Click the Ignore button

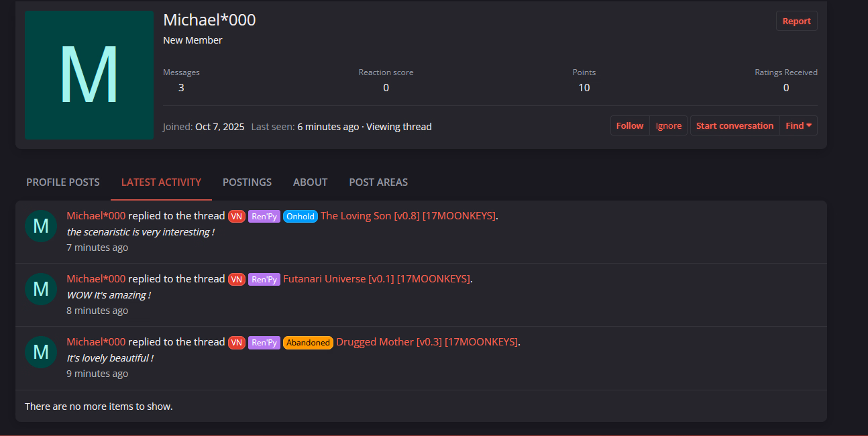(668, 125)
